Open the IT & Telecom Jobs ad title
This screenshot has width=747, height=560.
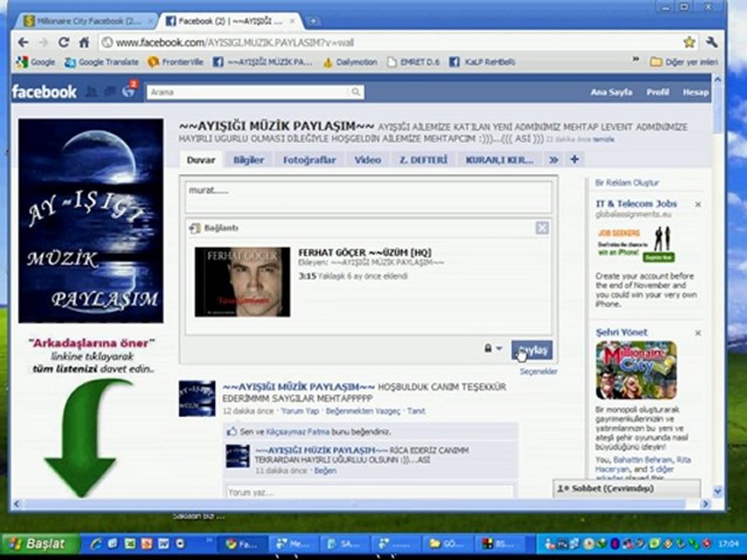pyautogui.click(x=636, y=204)
